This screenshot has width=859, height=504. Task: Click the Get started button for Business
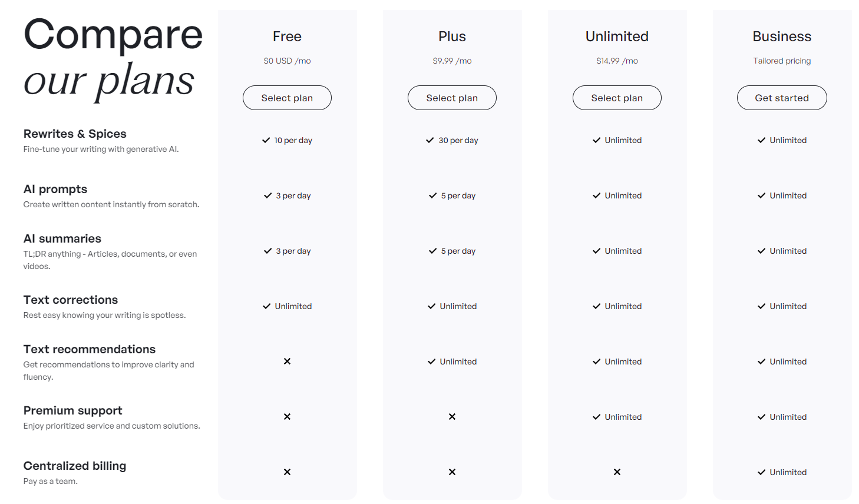(782, 98)
